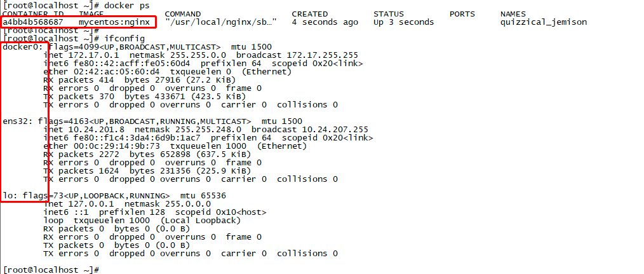This screenshot has width=644, height=274.
Task: Click the "Up 3 seconds" status text
Action: [404, 22]
